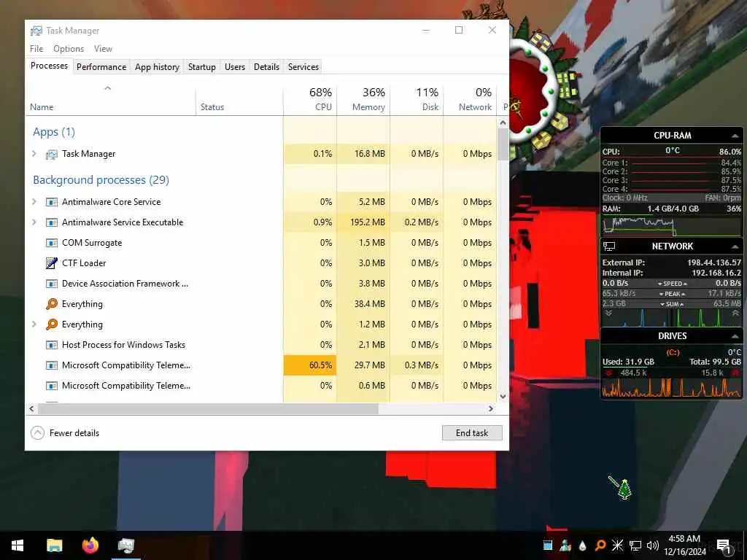Switch to the Services tab
The height and width of the screenshot is (560, 747).
[303, 66]
